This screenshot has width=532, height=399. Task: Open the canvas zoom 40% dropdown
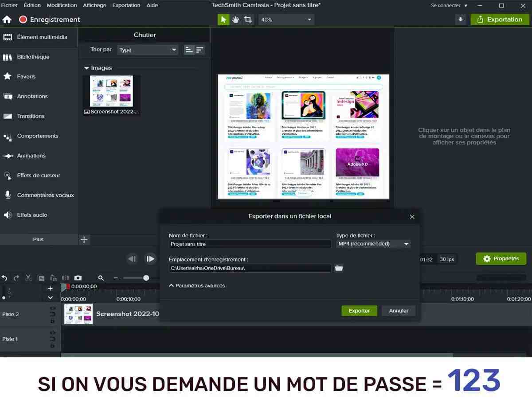[286, 20]
